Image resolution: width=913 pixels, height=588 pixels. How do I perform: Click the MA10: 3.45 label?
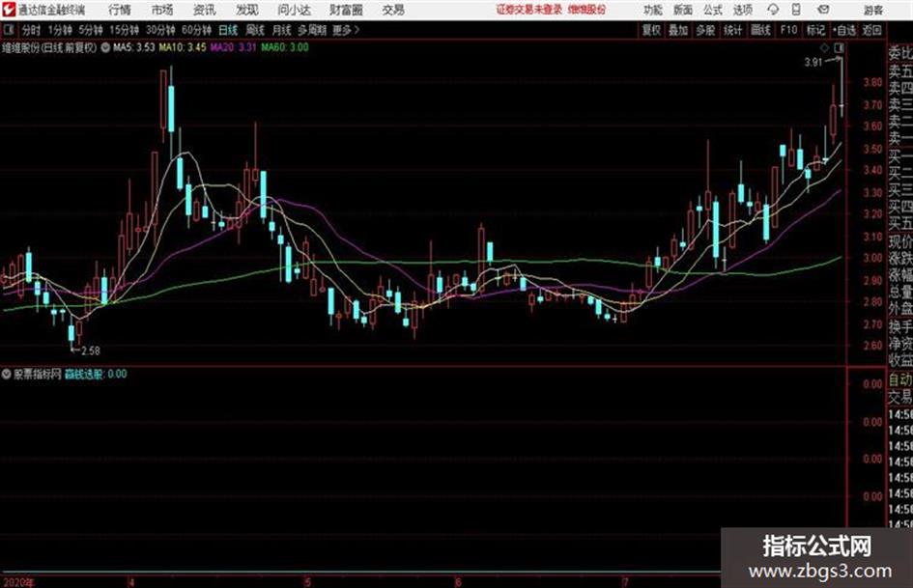coord(183,47)
